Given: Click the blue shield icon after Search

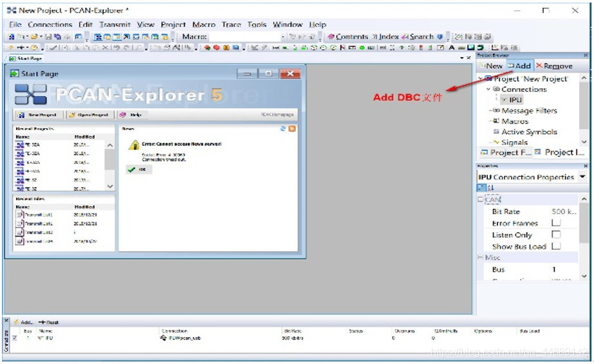Looking at the screenshot, I should (440, 37).
